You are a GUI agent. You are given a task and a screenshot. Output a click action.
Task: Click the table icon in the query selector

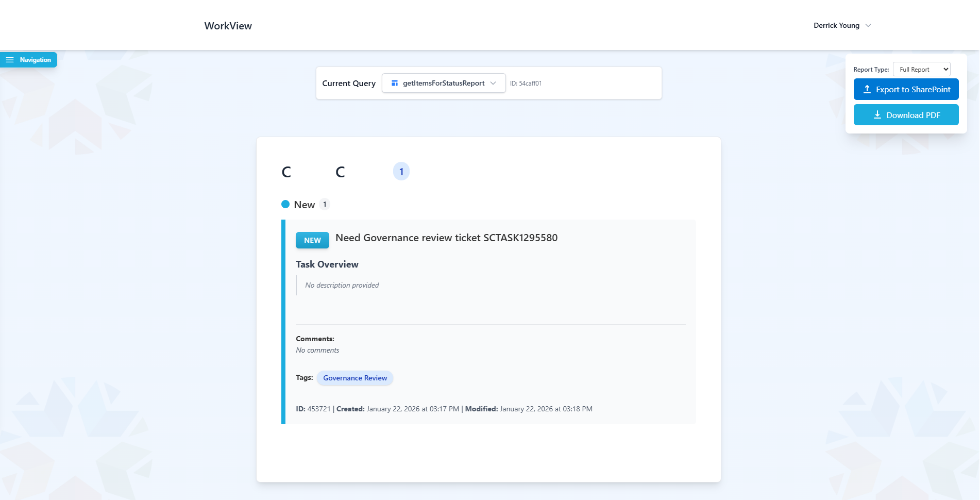click(395, 83)
